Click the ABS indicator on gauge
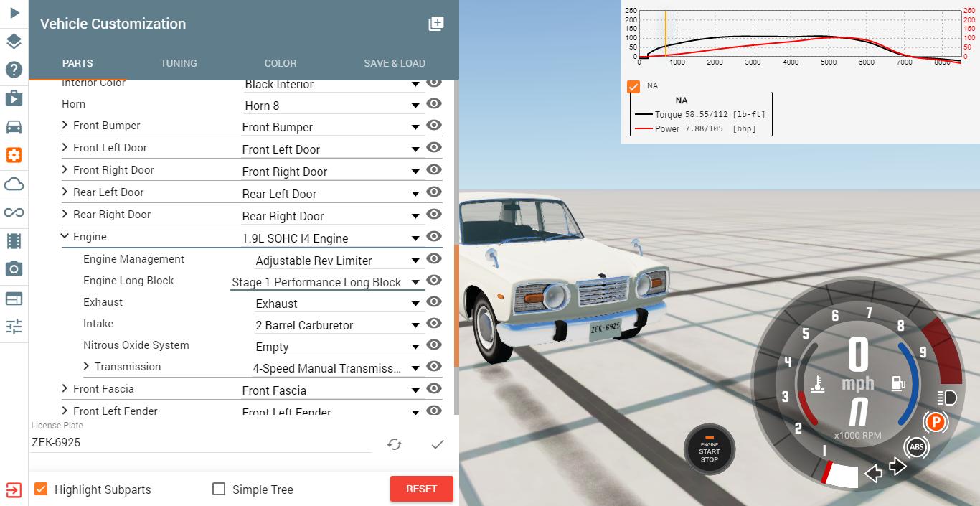 click(916, 447)
